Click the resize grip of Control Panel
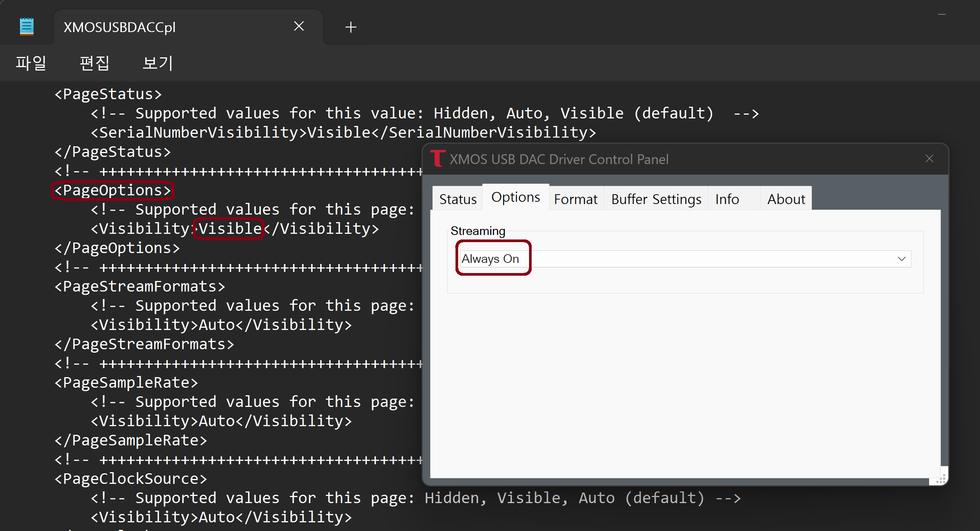This screenshot has height=531, width=980. coord(941,479)
